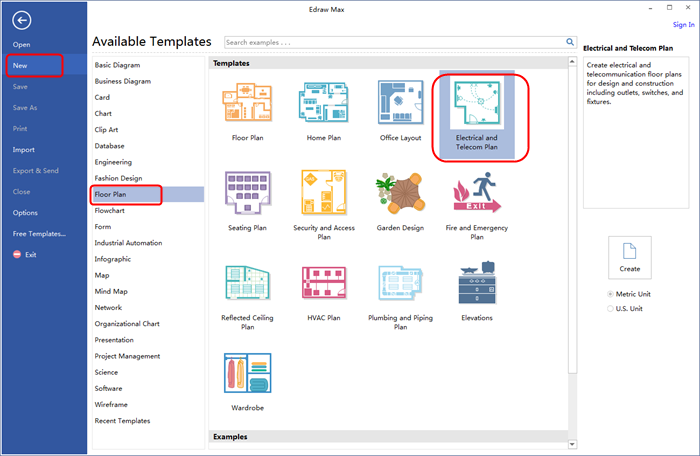The height and width of the screenshot is (456, 700).
Task: Click the Examples section header
Action: click(x=388, y=436)
